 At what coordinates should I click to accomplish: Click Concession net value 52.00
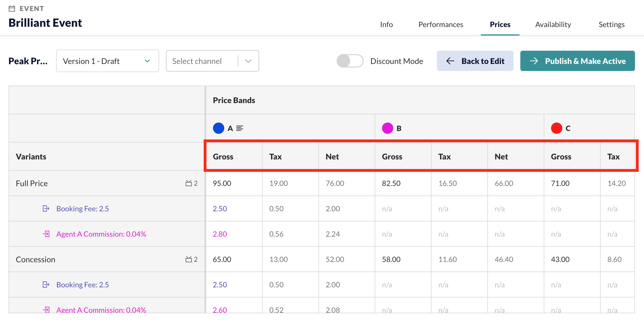(x=335, y=259)
